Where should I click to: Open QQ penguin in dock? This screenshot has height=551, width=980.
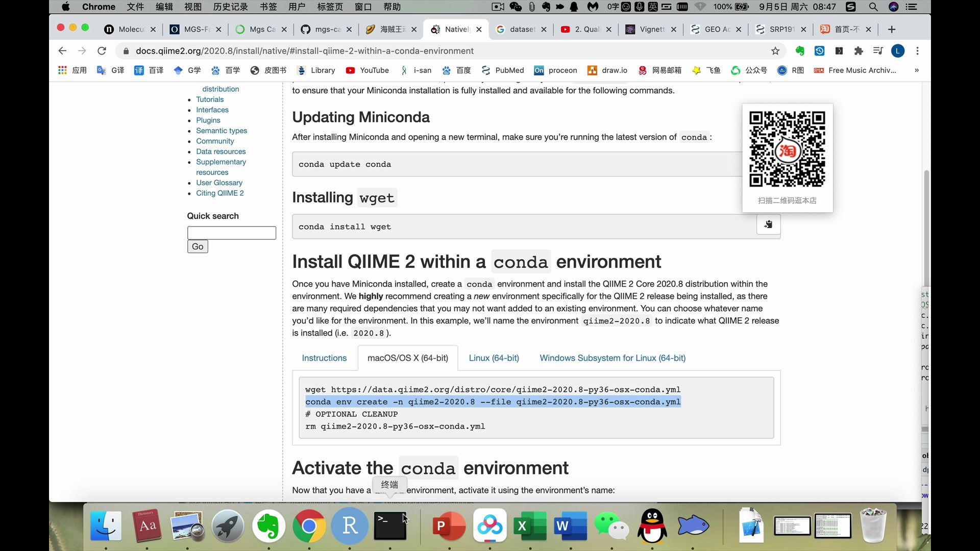pos(652,526)
